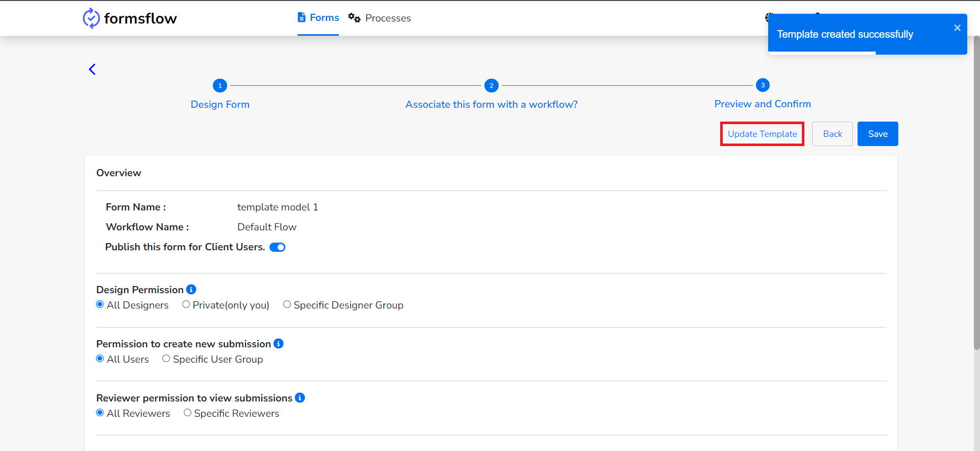The image size is (980, 451).
Task: Click the page vertical scrollbar
Action: (x=976, y=193)
